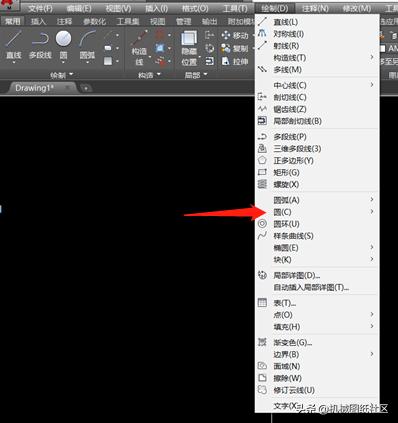Click the 隐藏位置 ribbon button
This screenshot has height=423, width=398.
189,48
